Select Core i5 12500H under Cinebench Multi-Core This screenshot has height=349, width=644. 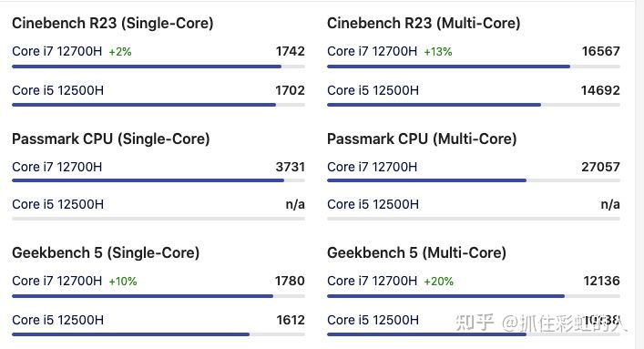coord(373,90)
